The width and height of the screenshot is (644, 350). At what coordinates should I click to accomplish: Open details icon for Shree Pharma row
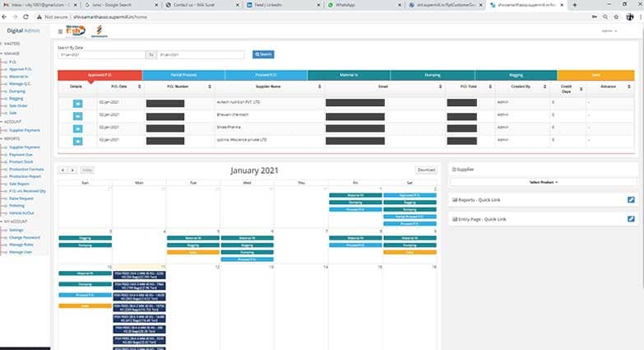click(x=77, y=128)
